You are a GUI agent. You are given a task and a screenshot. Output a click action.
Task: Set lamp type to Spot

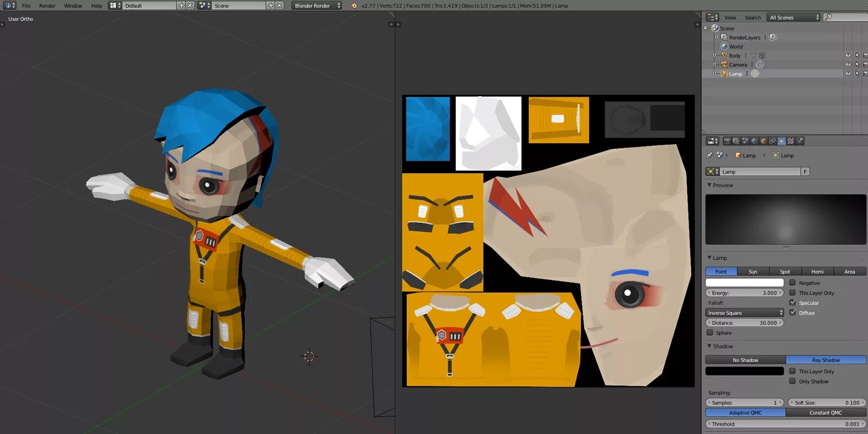[x=785, y=271]
